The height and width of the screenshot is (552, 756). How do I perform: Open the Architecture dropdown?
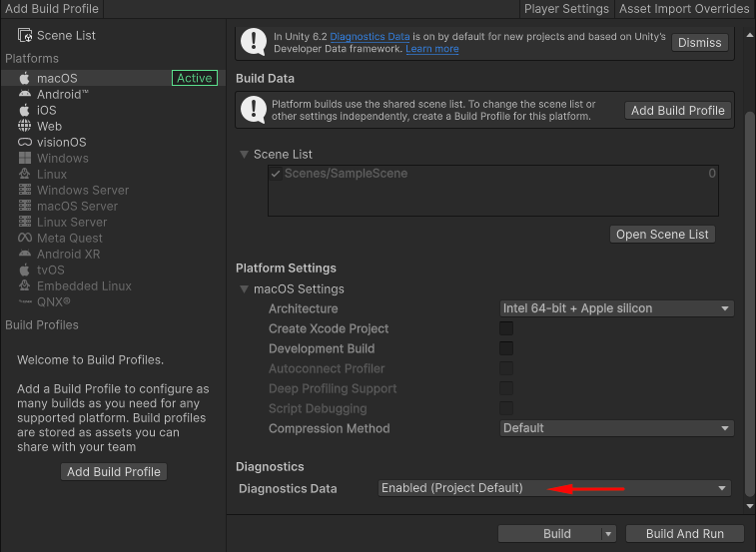pos(616,308)
